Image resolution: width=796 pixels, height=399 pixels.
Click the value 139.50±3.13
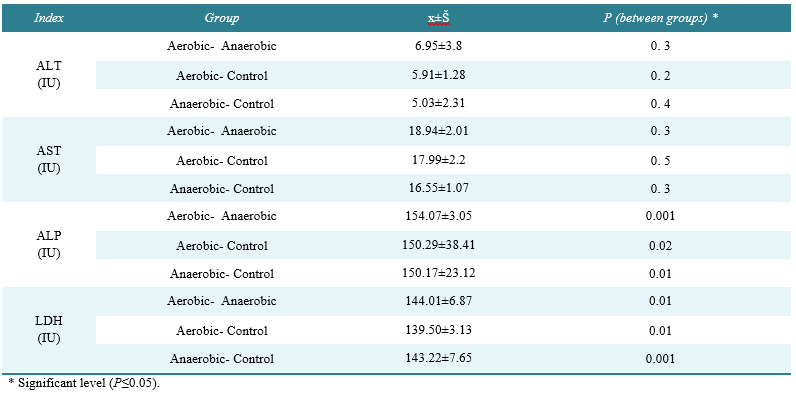pos(438,329)
